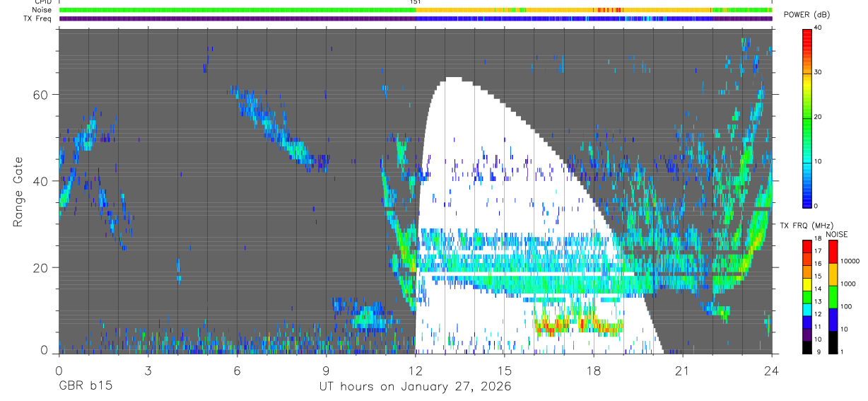Click the '40' Range Gate tick label
Viewport: 868px width, 401px height.
tap(40, 181)
